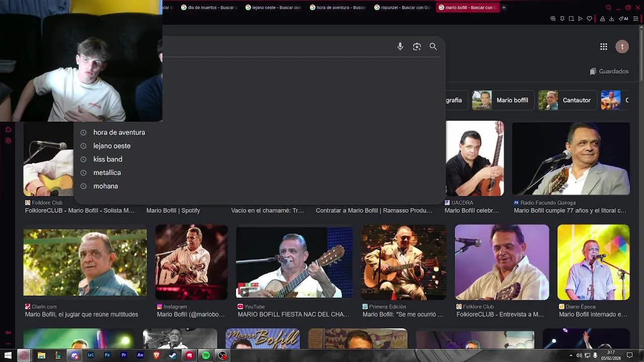Select the 'hora de aventura' search suggestion
This screenshot has height=362, width=644.
[x=119, y=132]
